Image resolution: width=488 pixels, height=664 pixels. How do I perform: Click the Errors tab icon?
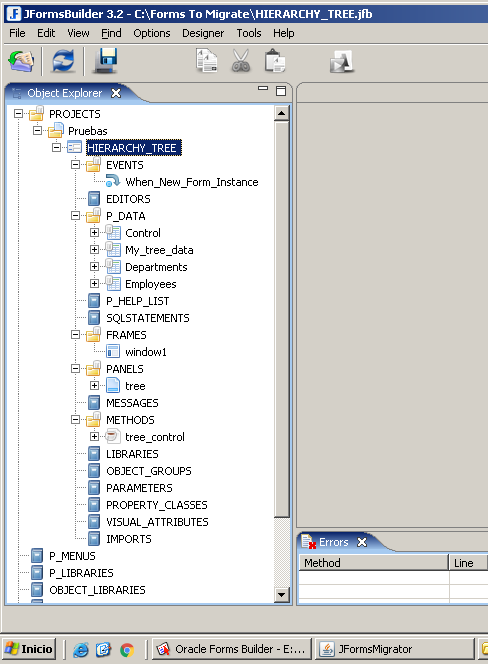309,542
